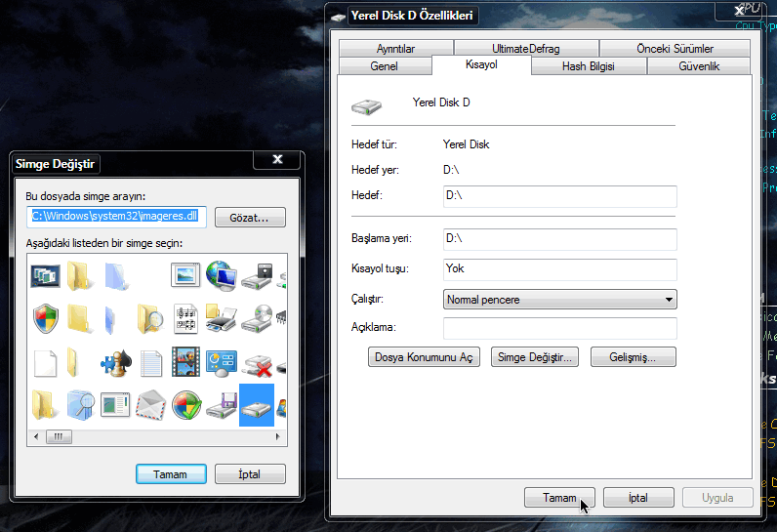Pick the drive with CD disc icon
The height and width of the screenshot is (532, 777).
coord(257,319)
